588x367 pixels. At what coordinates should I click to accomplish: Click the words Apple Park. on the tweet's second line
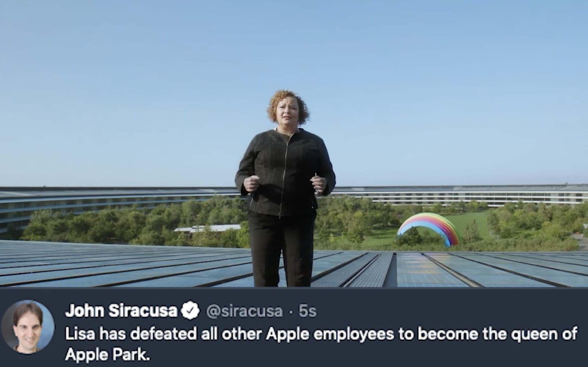(x=108, y=355)
